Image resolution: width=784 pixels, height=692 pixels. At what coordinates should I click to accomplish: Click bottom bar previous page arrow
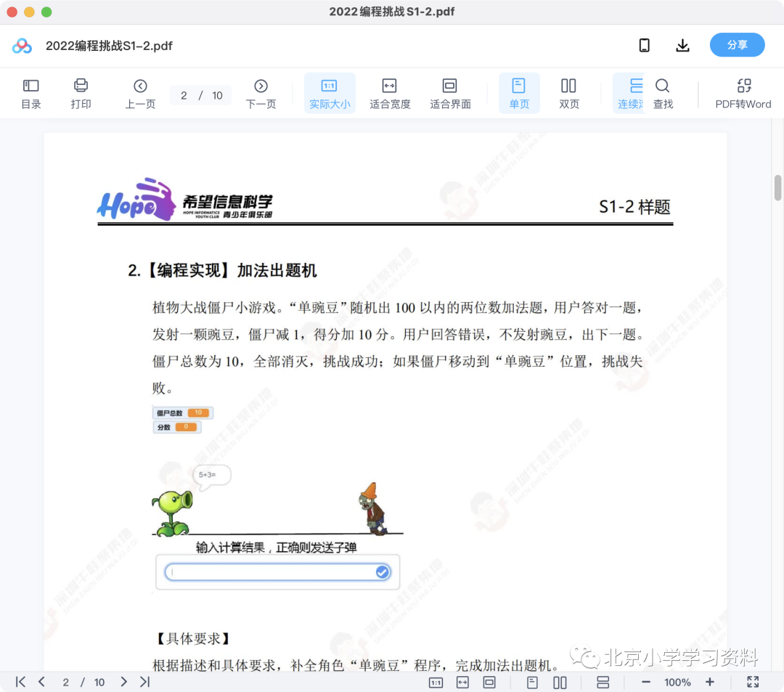[x=42, y=682]
